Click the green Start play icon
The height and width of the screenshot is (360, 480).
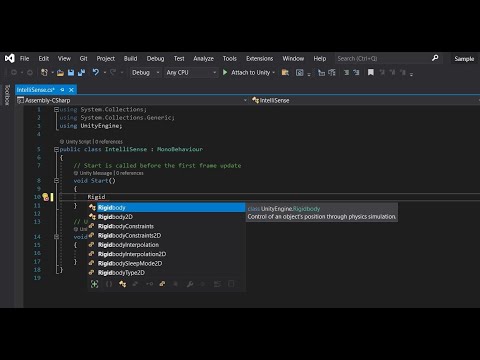[x=225, y=72]
